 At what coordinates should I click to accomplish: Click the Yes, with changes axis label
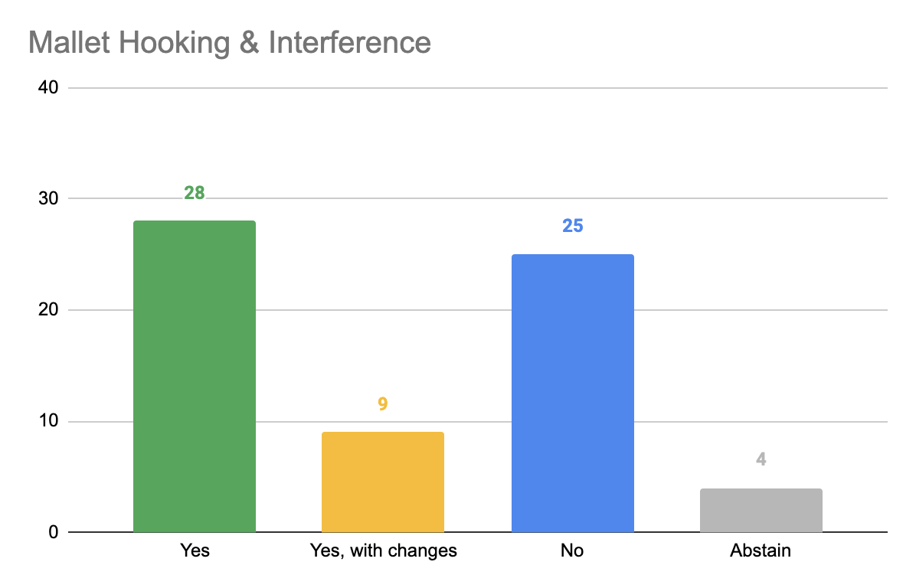coord(383,551)
